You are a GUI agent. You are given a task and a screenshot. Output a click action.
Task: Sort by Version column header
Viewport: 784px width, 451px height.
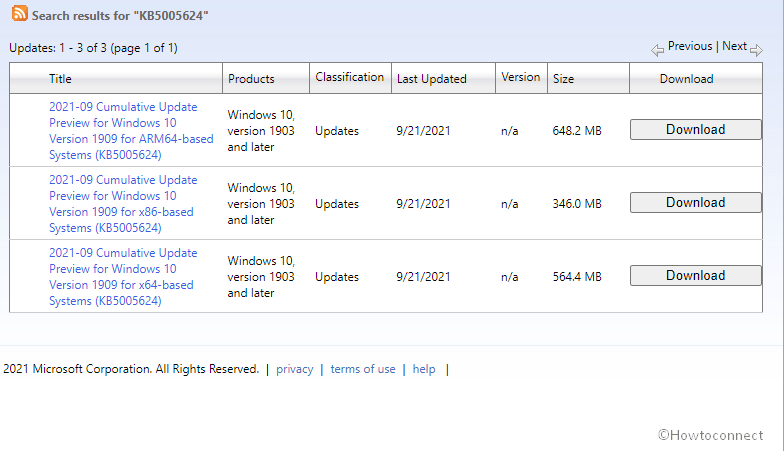520,77
